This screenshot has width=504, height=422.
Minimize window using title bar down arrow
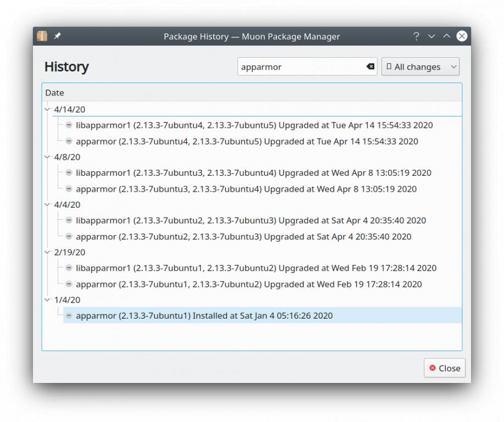tap(431, 36)
